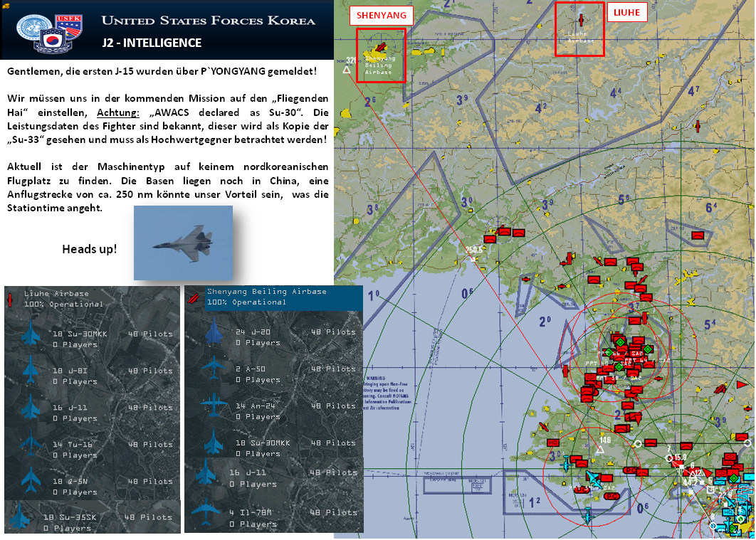Click the Su-30MKK aircraft icon in Liuhe Airbase panel
Viewport: 756px width, 540px height.
pos(31,334)
